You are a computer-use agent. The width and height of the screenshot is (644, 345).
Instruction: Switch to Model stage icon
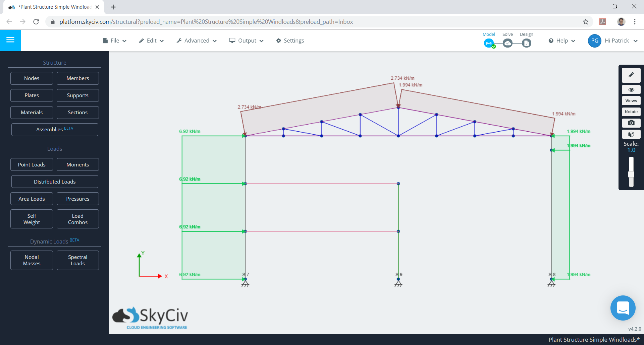point(489,43)
